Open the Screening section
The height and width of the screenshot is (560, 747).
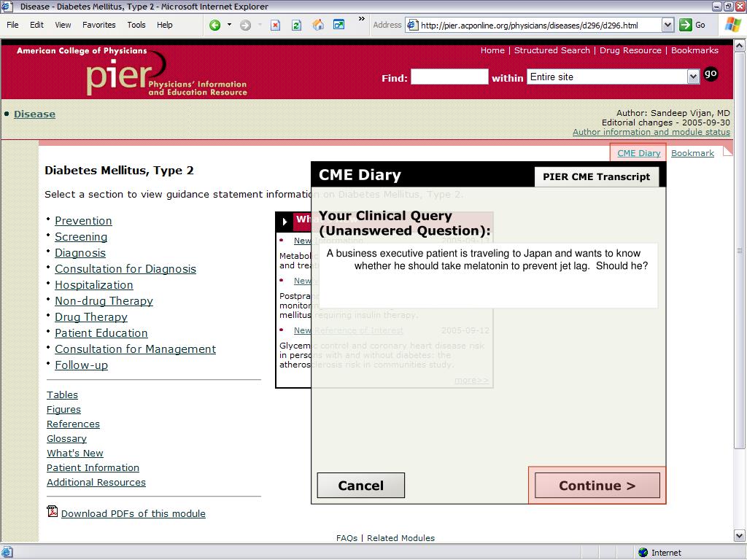coord(81,237)
